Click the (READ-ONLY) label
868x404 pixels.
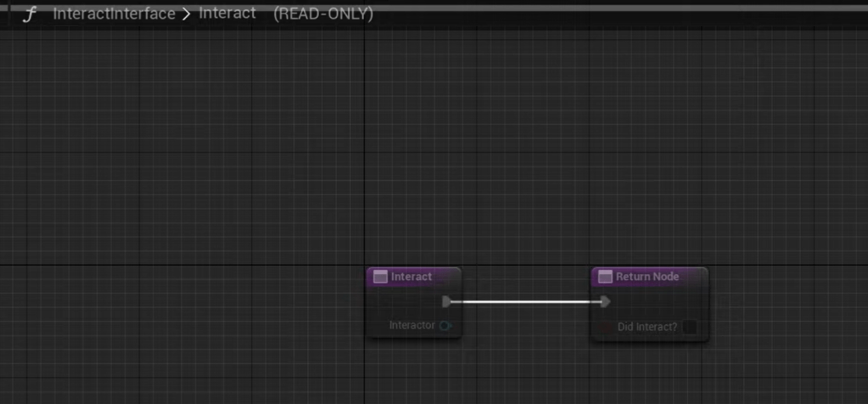pyautogui.click(x=323, y=14)
